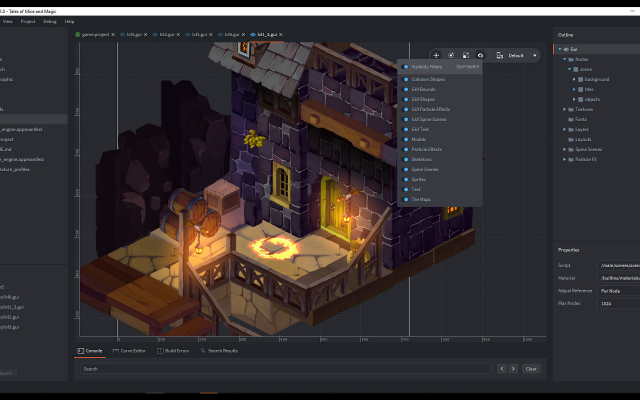Toggle GUI Shapes visibility

coord(405,99)
